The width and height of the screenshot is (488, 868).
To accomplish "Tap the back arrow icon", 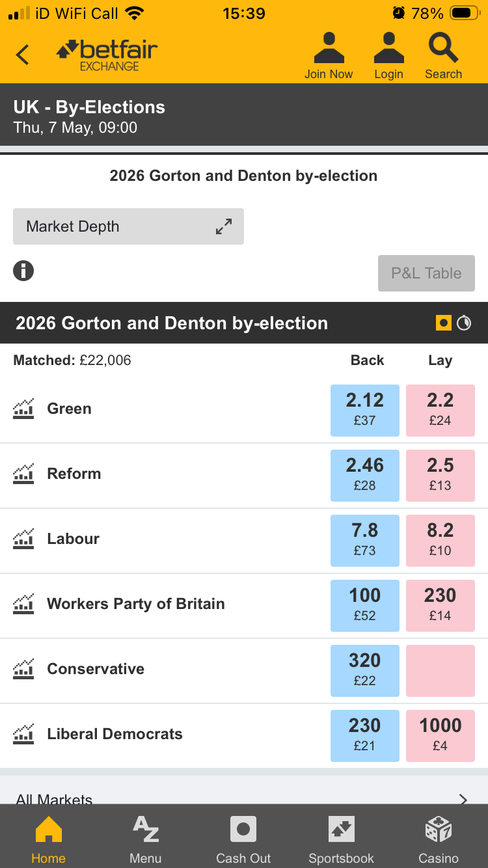I will point(23,55).
